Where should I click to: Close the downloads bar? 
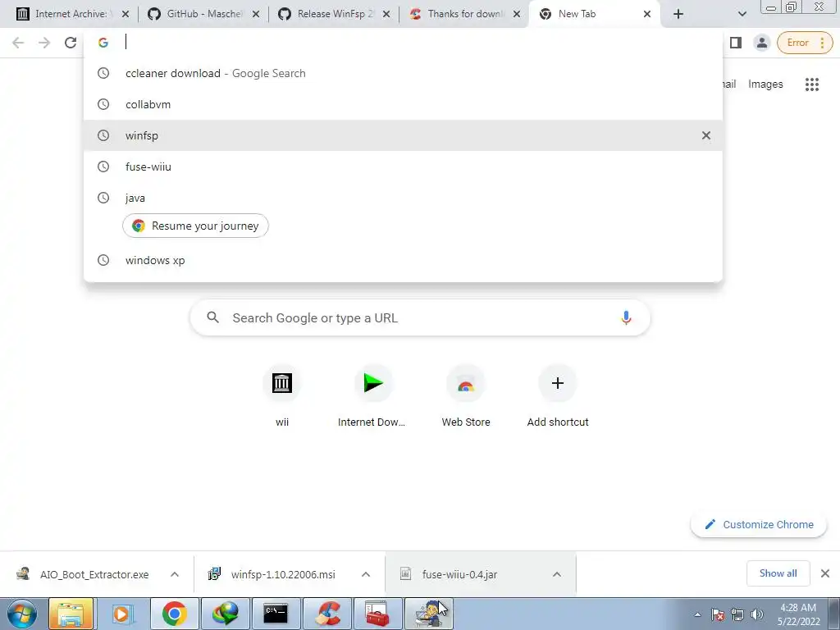pos(825,573)
